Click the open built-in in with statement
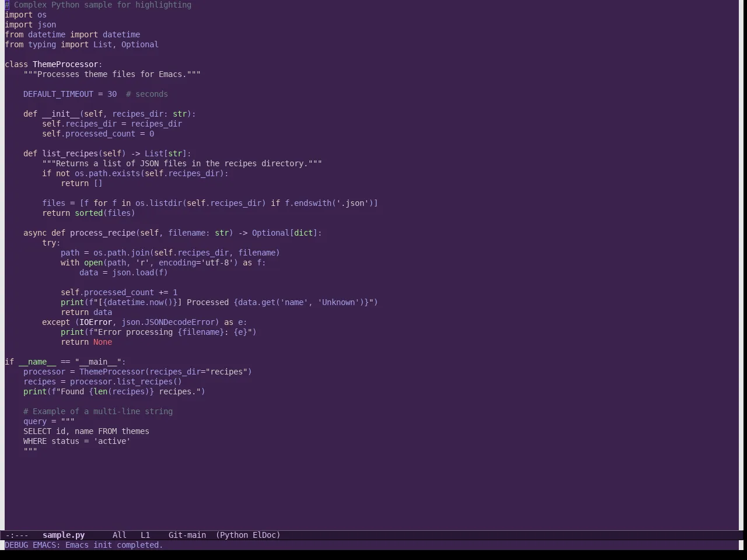The height and width of the screenshot is (560, 747). (x=93, y=262)
